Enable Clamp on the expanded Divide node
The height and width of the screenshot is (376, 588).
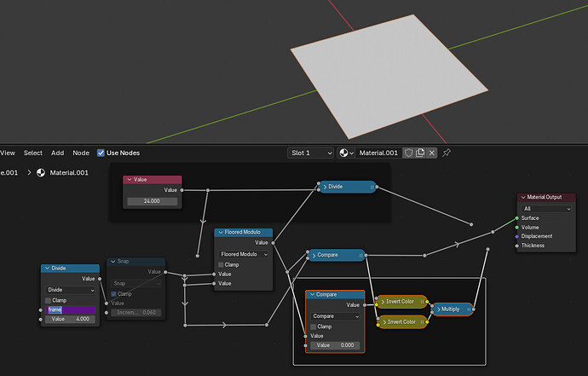[x=48, y=300]
